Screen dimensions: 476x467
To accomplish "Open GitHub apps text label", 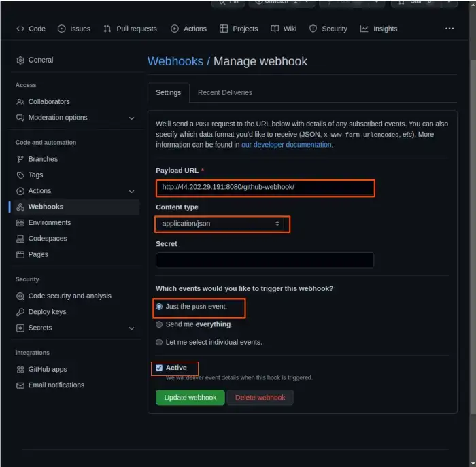I will [x=48, y=369].
